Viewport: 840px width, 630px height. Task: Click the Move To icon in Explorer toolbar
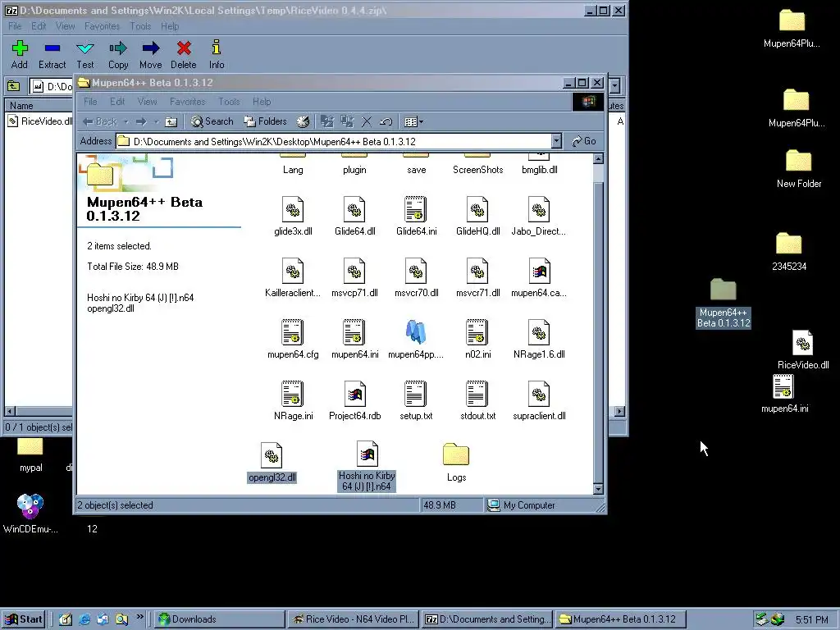pos(326,121)
